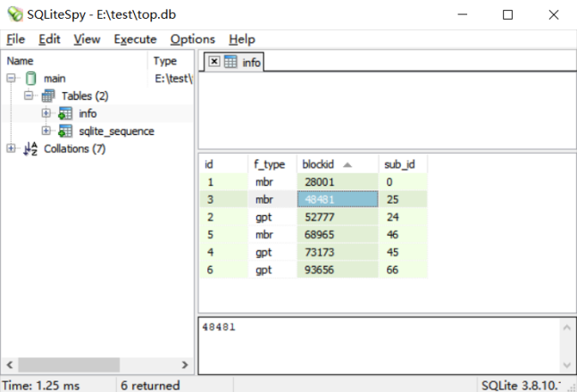Viewport: 577px width, 392px height.
Task: Select blockid cell 73173
Action: tap(338, 253)
